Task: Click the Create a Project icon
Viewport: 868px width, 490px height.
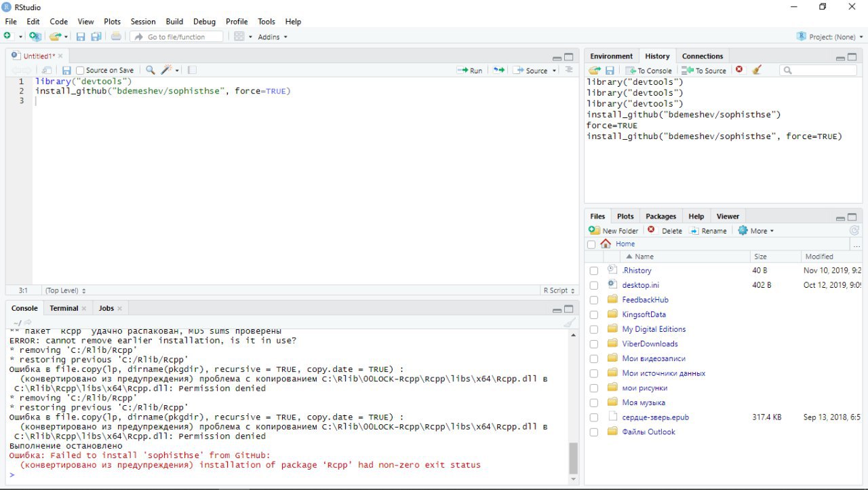Action: pyautogui.click(x=35, y=37)
